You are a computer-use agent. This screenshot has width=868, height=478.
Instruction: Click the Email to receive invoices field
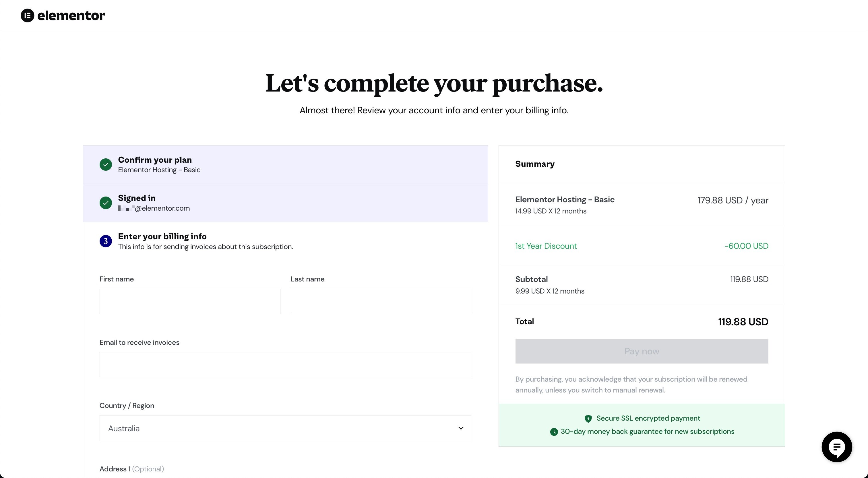[x=285, y=365]
